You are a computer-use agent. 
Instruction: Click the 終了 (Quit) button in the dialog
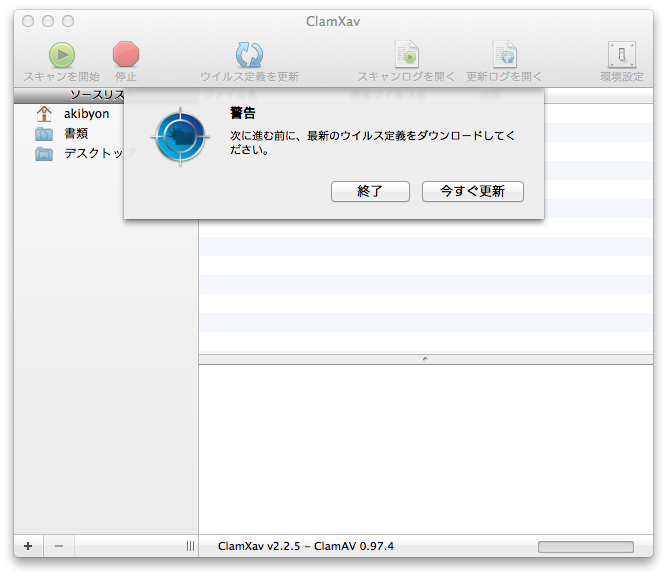pyautogui.click(x=370, y=191)
